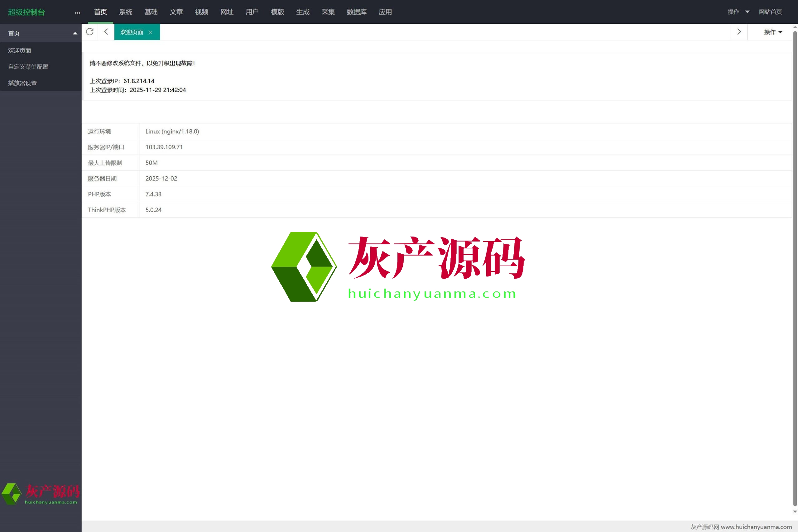The height and width of the screenshot is (532, 798).
Task: Open 自定义菜单配置 in the sidebar
Action: click(28, 67)
